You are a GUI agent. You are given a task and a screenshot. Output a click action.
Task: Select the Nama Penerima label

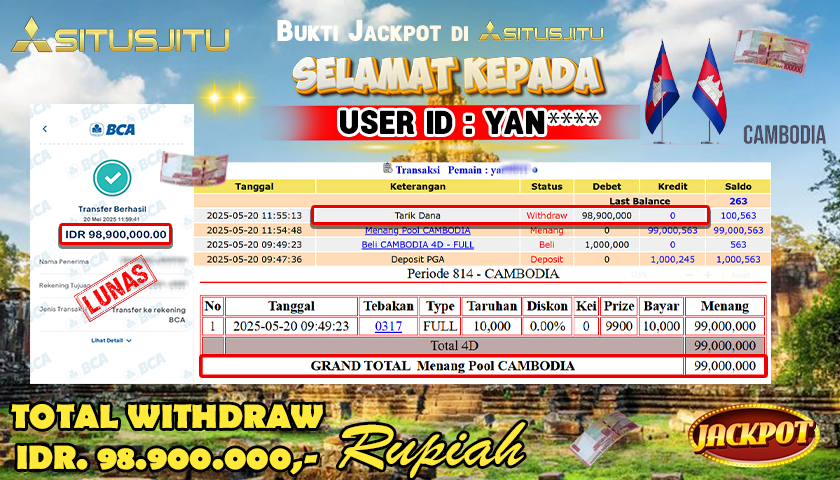tap(64, 261)
